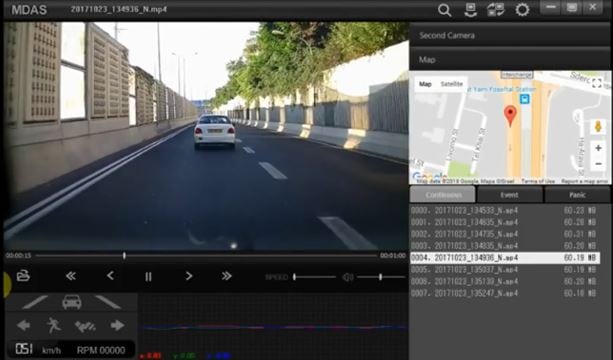Select highlighted file 0004. 20171023_134936_N.mp4
The height and width of the screenshot is (360, 613).
(505, 258)
